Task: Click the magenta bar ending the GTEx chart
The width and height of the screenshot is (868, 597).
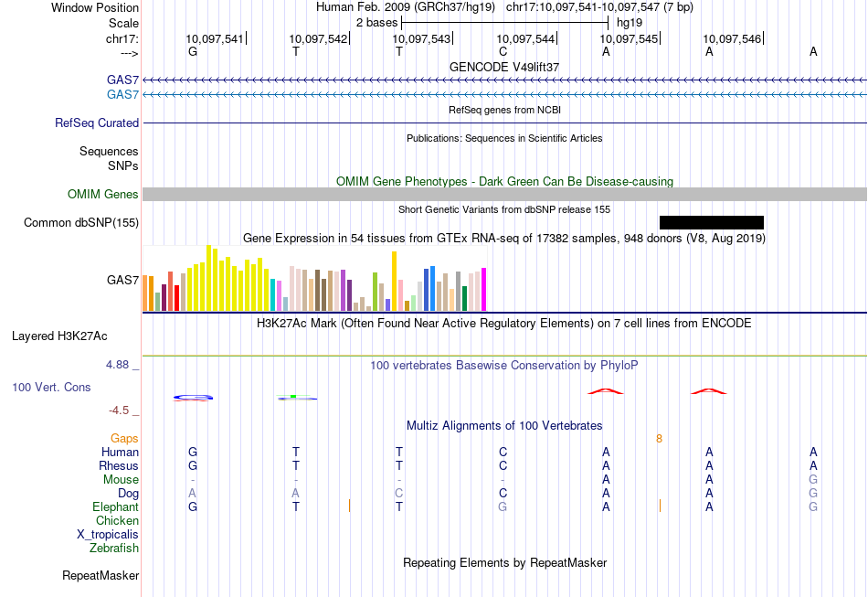Action: (484, 289)
